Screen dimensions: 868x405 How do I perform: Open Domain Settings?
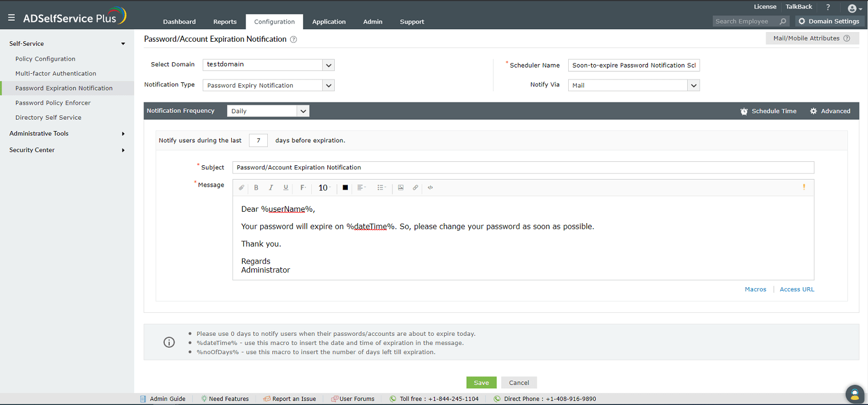pyautogui.click(x=829, y=21)
